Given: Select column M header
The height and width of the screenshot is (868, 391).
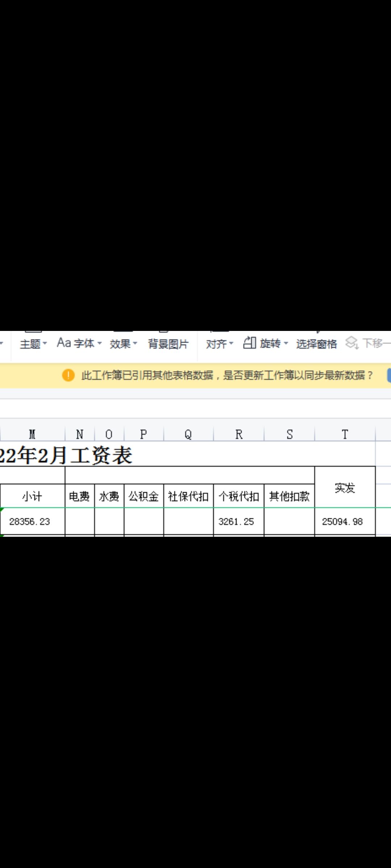Looking at the screenshot, I should [x=32, y=434].
